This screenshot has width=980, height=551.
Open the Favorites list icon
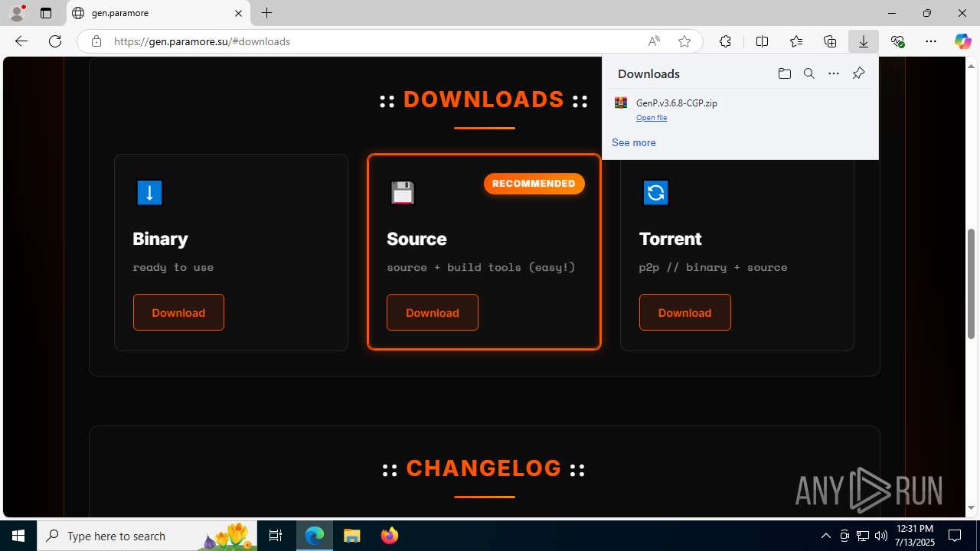click(796, 41)
